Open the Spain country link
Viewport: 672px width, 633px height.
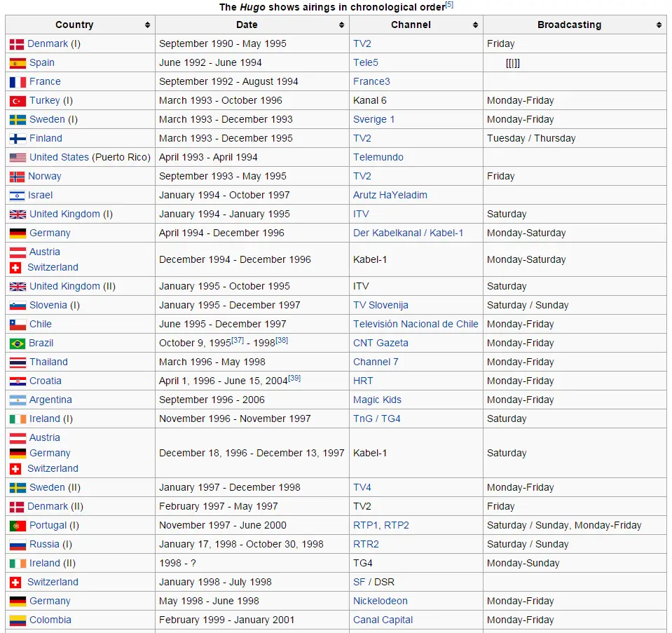[42, 62]
